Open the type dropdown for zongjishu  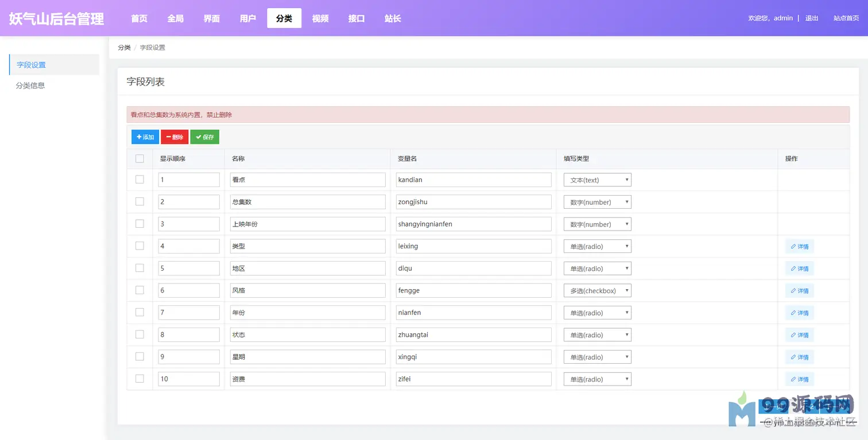(597, 202)
